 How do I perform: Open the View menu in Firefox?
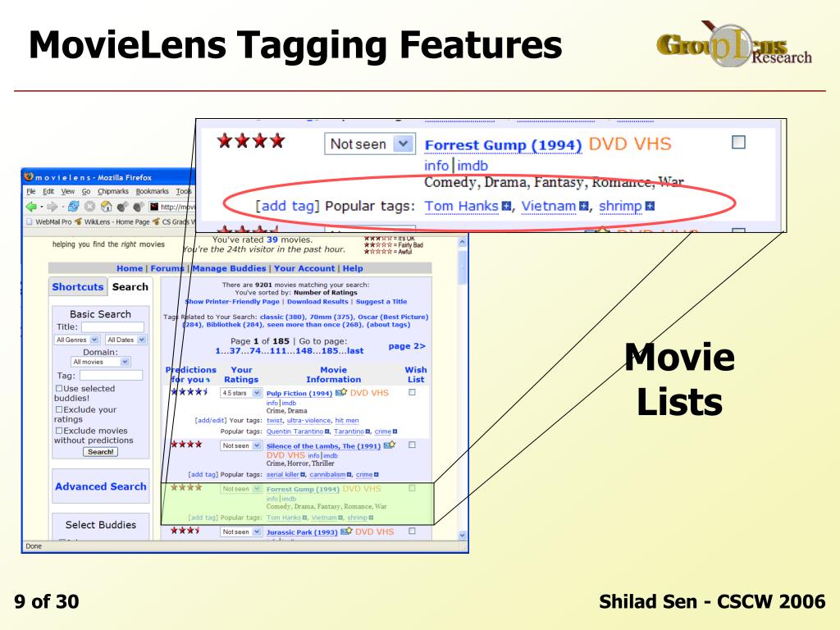click(68, 191)
